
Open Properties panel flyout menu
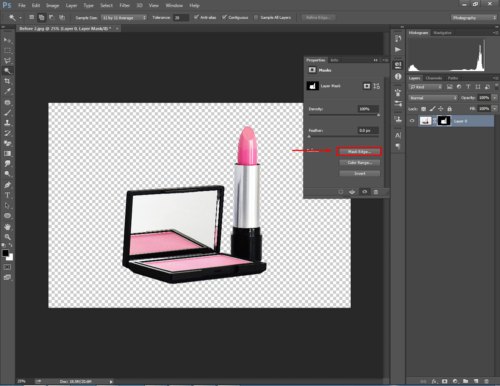[385, 60]
